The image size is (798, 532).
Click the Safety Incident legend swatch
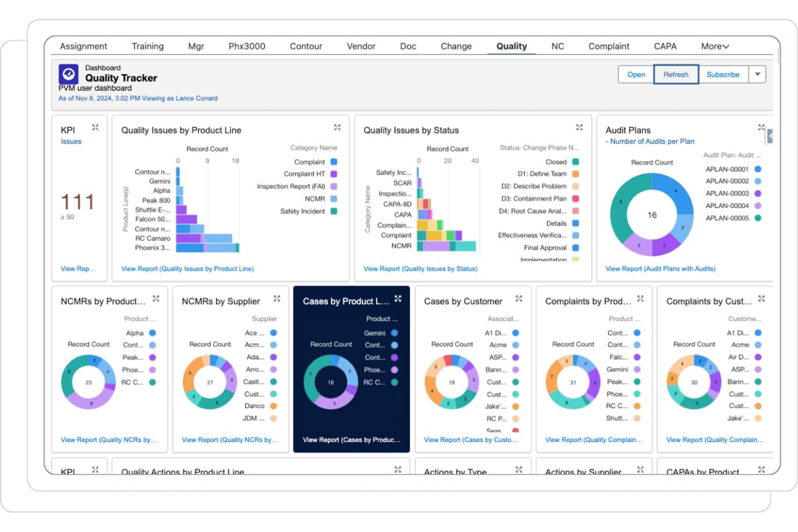click(x=334, y=211)
